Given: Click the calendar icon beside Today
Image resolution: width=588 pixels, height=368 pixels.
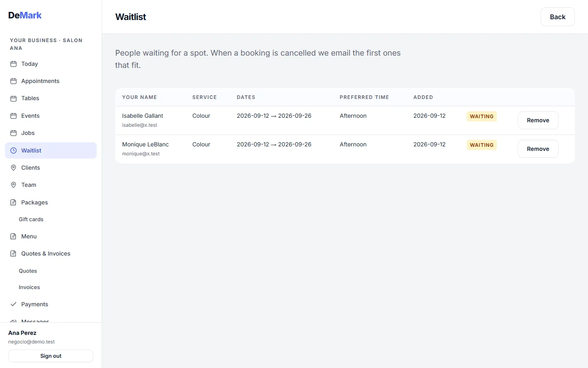Looking at the screenshot, I should [13, 64].
